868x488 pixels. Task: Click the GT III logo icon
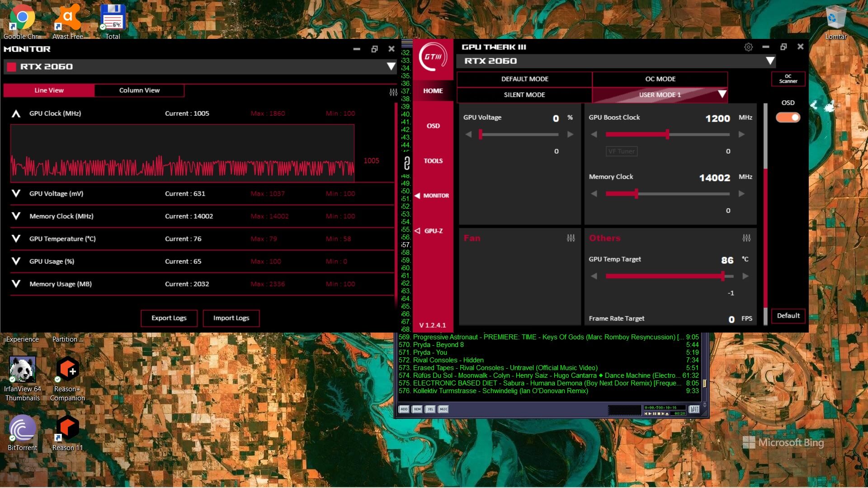point(433,57)
